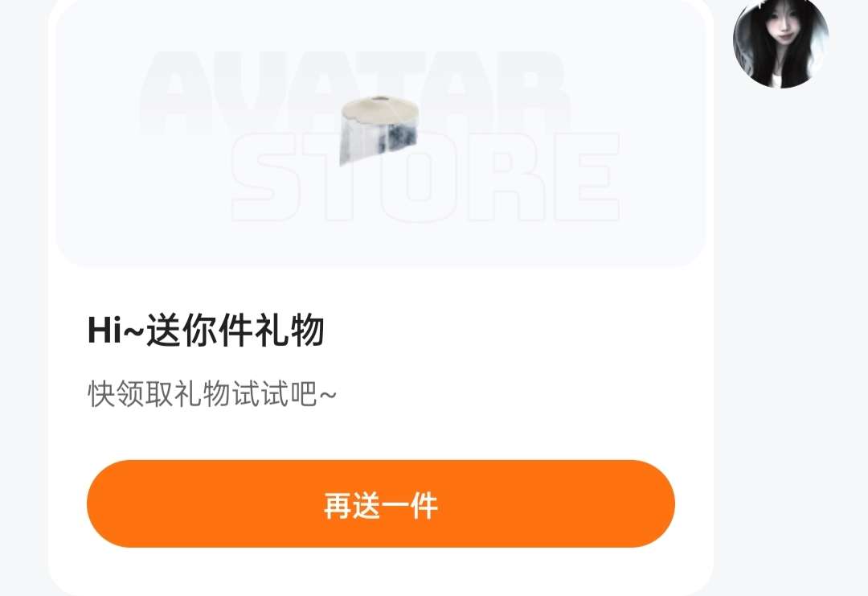
Task: Tap the gifted hat item image
Action: (x=379, y=129)
